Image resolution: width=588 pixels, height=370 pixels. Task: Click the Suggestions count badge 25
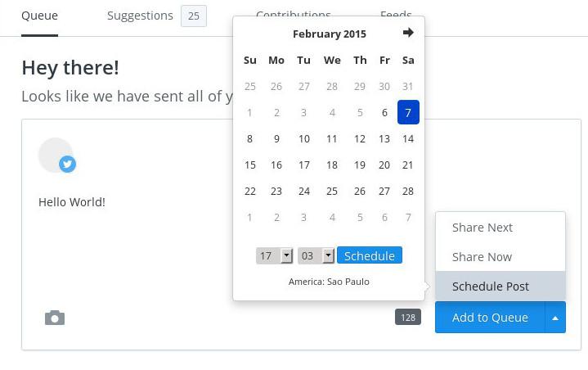click(x=194, y=16)
